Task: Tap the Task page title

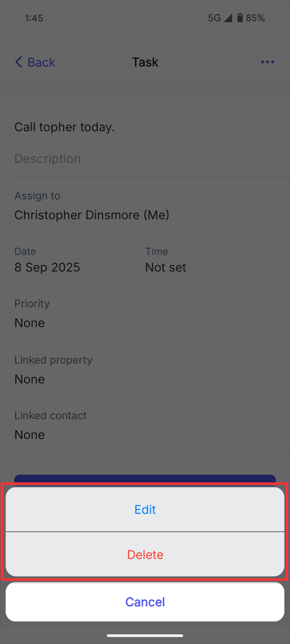Action: point(145,63)
